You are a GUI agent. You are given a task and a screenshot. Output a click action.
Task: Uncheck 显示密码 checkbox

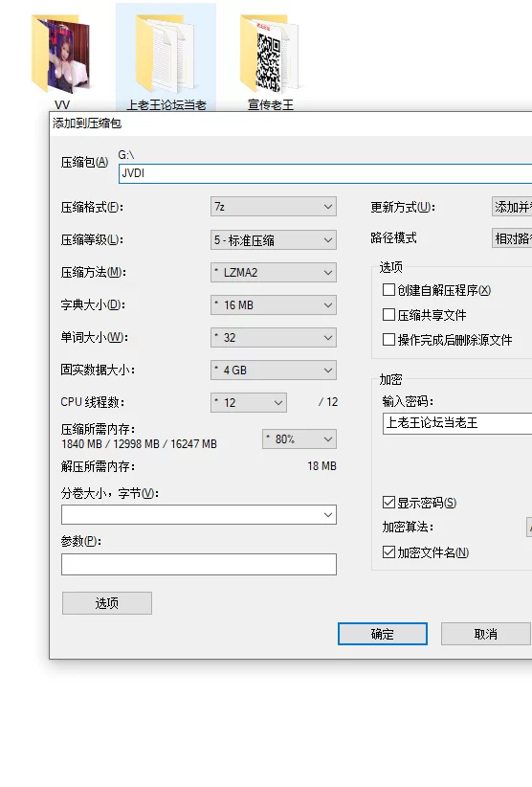[x=388, y=502]
